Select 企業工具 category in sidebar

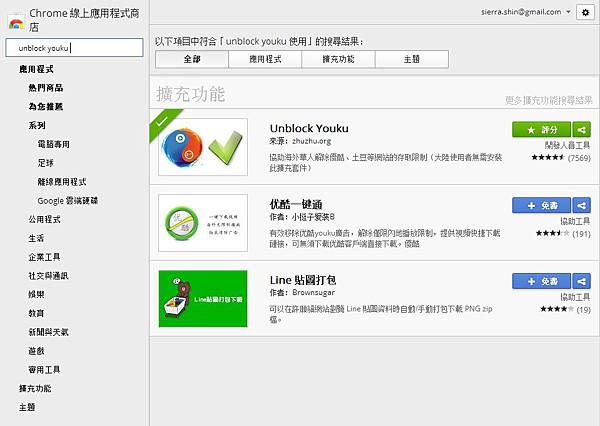coord(44,257)
